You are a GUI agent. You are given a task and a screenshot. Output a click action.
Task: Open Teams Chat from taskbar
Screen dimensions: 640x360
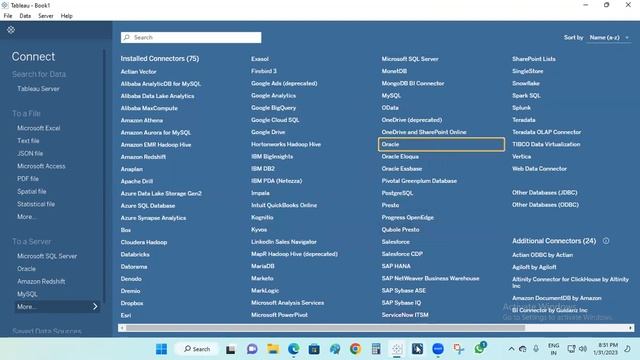(x=252, y=349)
